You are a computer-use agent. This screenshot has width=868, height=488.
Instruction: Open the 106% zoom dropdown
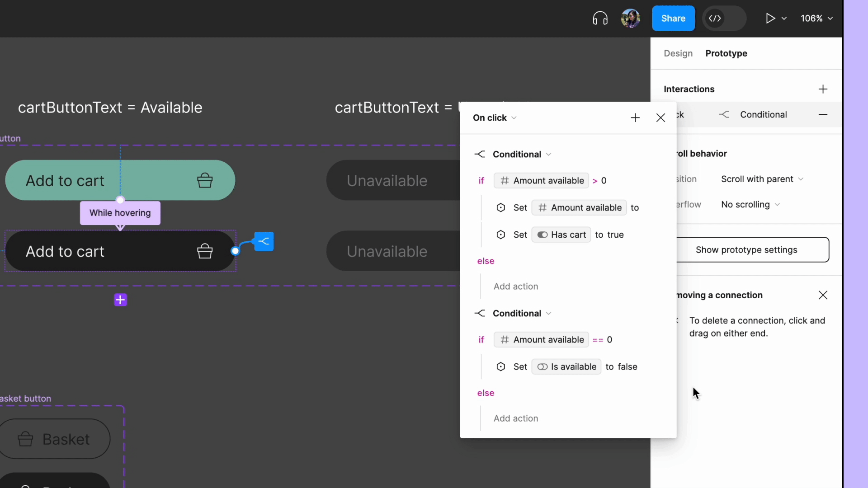point(816,19)
